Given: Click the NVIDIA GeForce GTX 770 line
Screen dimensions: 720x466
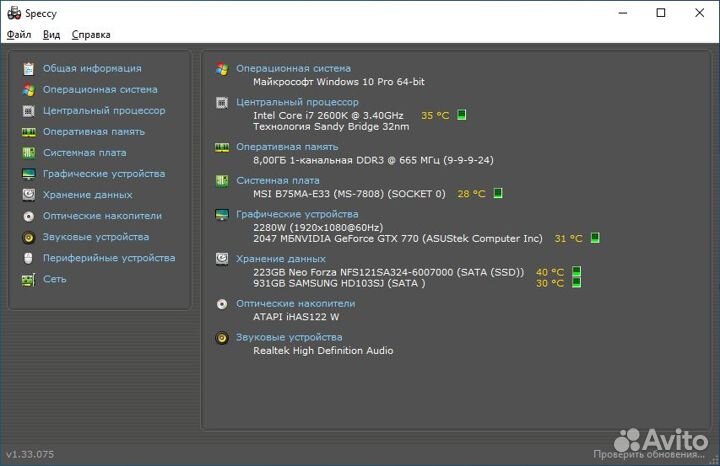Looking at the screenshot, I should click(x=398, y=239).
